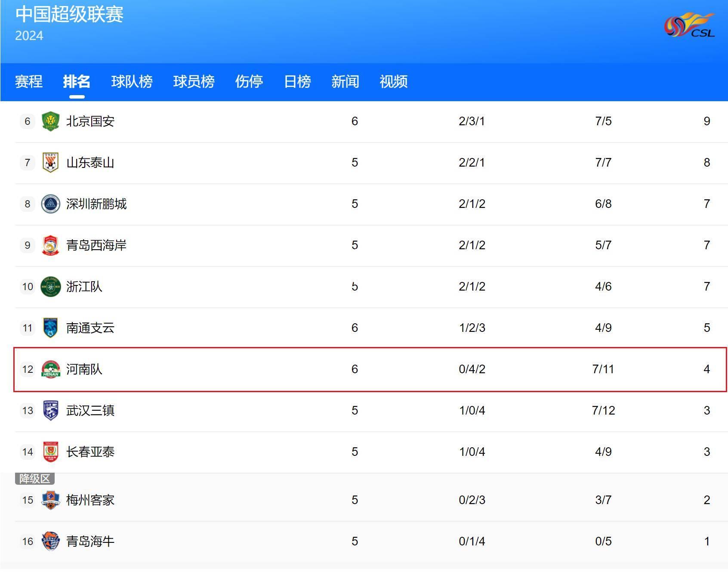Click the 南通支云 team crest

pos(50,328)
